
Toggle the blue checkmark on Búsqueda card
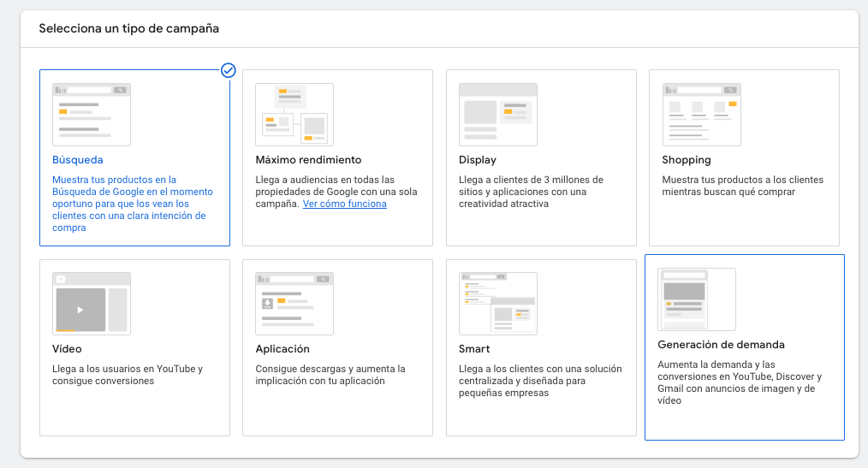pyautogui.click(x=228, y=70)
